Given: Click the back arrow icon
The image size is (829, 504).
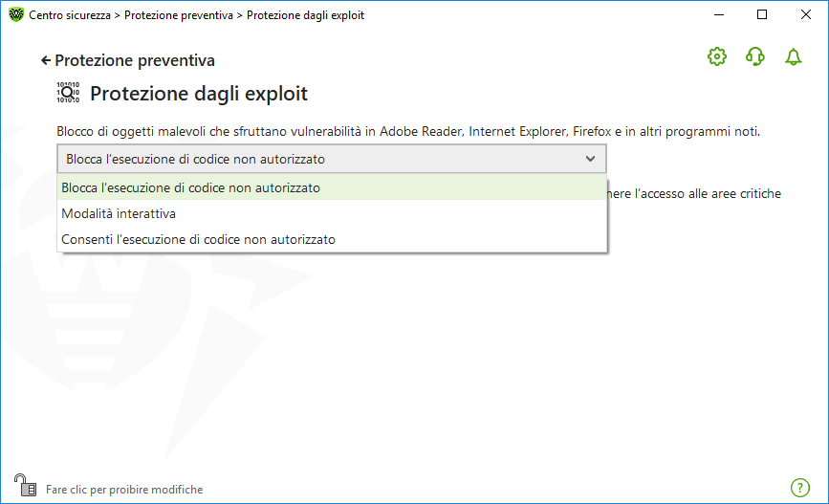Looking at the screenshot, I should tap(45, 60).
